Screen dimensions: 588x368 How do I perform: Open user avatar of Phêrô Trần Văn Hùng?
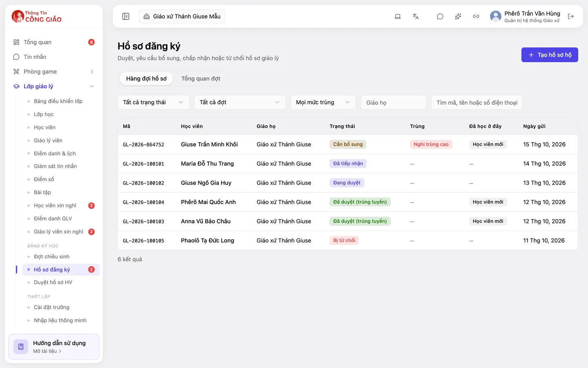point(496,16)
